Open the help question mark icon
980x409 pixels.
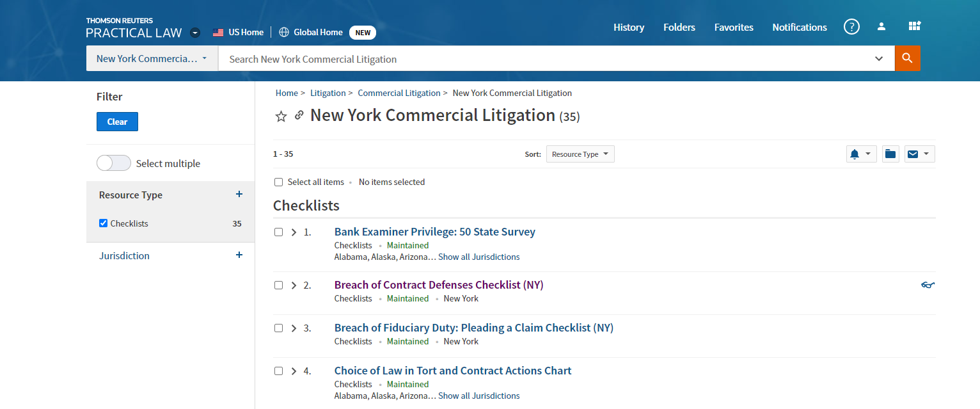851,27
